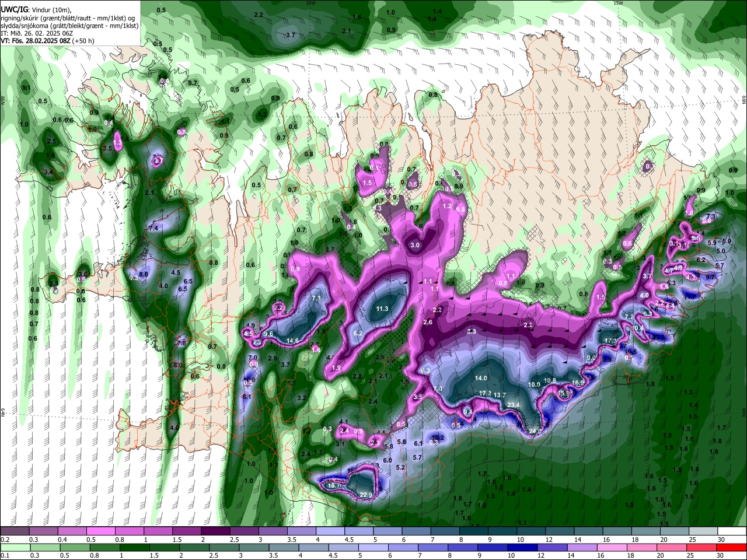Image resolution: width=747 pixels, height=560 pixels.
Task: Click the '11.3' precipitation value on the map
Action: point(382,309)
